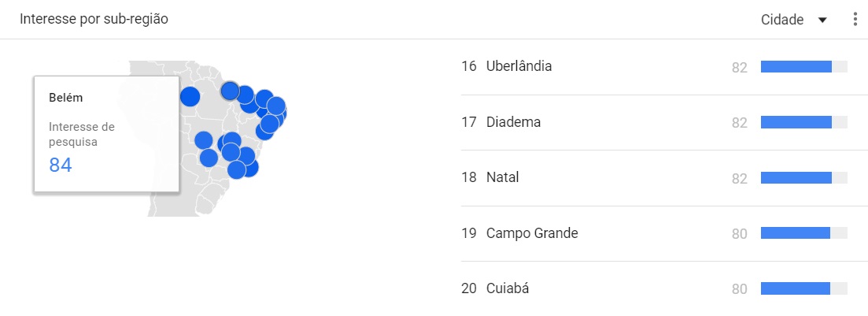Viewport: 868px width, 316px height.
Task: Click the Cidade dropdown arrow
Action: [822, 20]
